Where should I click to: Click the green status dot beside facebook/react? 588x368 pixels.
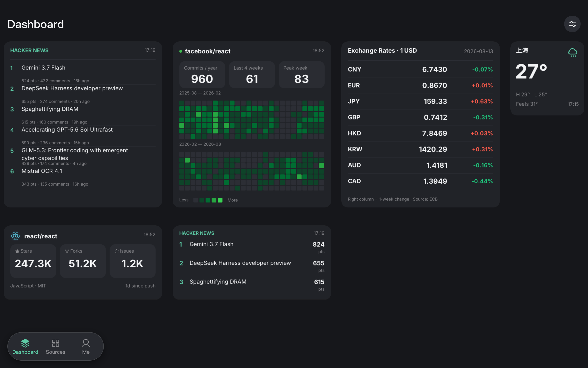click(181, 51)
